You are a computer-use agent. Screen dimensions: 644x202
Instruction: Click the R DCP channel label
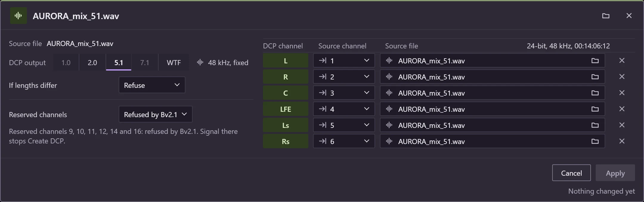click(285, 77)
